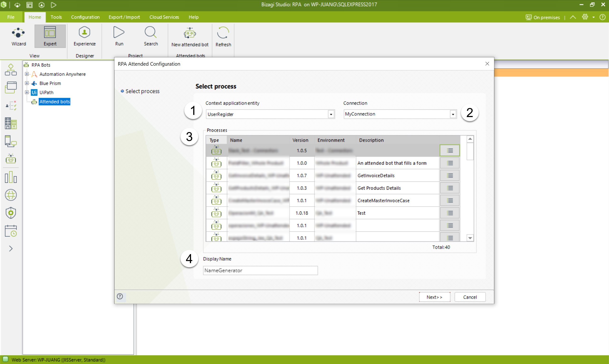Open the File menu

tap(11, 17)
